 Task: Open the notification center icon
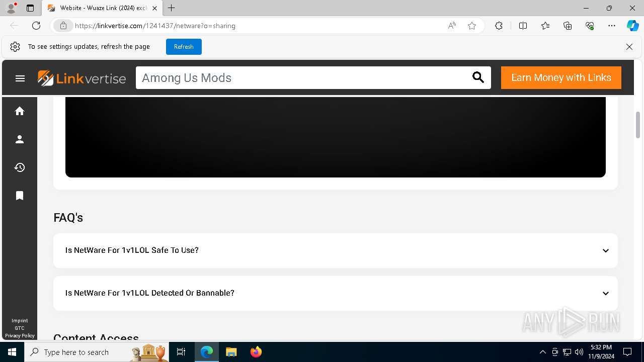627,352
